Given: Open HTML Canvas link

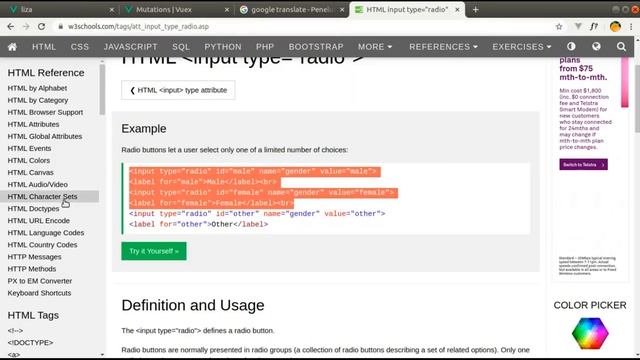Looking at the screenshot, I should tap(30, 172).
